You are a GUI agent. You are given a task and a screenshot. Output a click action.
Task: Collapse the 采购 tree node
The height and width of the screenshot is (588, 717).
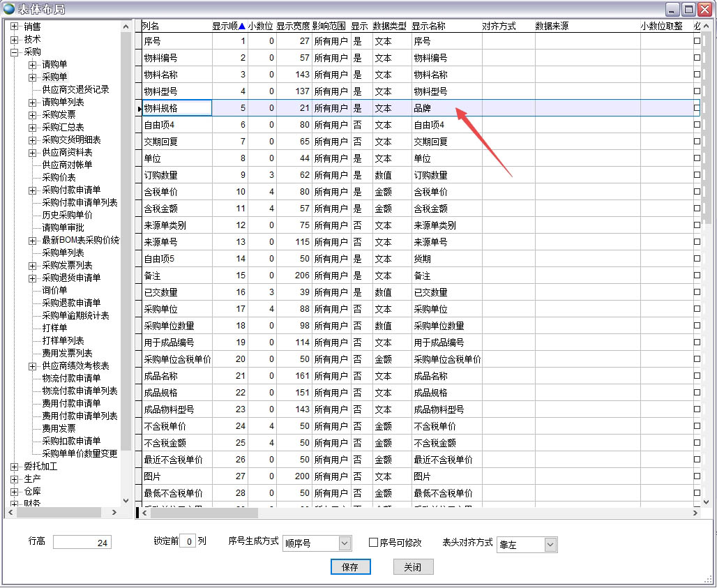14,52
